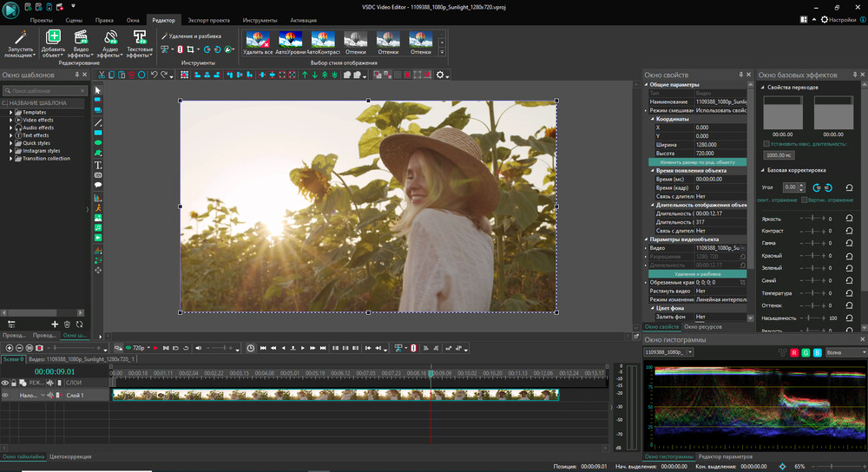Toggle the eye visibility of Слой 1
Image resolution: width=868 pixels, height=472 pixels.
click(5, 395)
